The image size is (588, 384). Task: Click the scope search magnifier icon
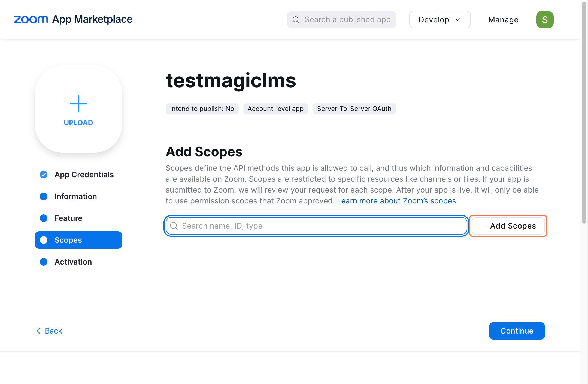point(174,226)
